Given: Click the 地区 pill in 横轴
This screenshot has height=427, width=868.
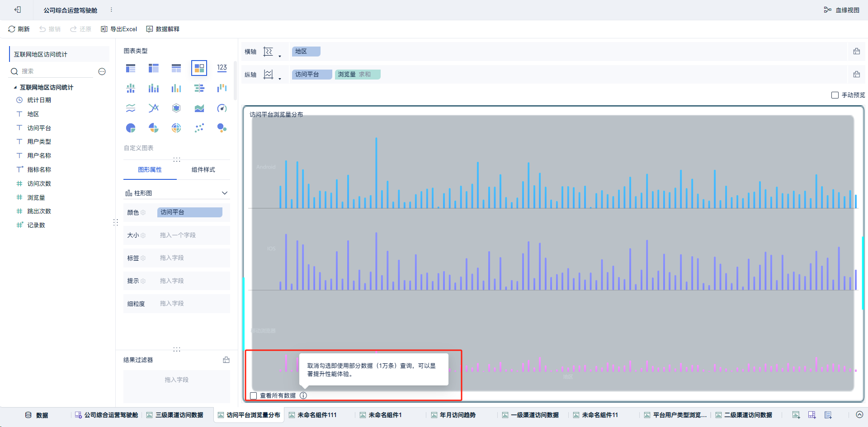Looking at the screenshot, I should coord(306,51).
